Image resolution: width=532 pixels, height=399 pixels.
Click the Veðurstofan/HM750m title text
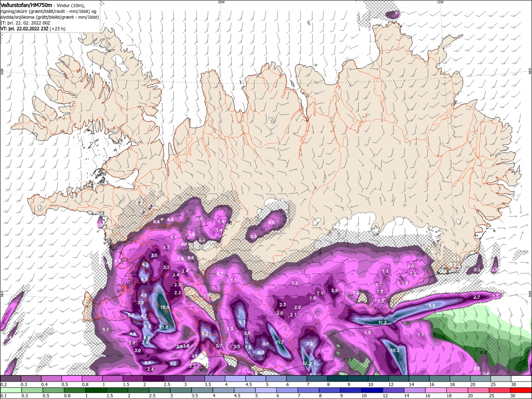tap(27, 5)
